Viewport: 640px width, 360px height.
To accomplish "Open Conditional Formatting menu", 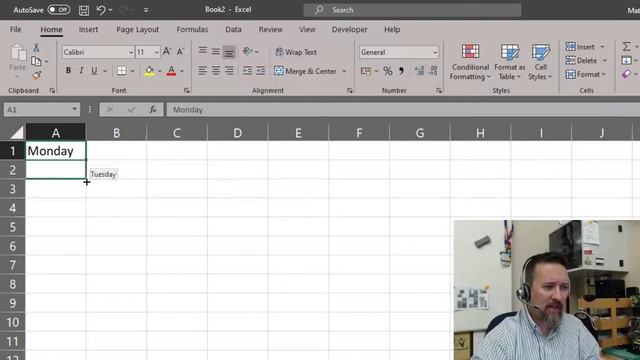I will 470,62.
